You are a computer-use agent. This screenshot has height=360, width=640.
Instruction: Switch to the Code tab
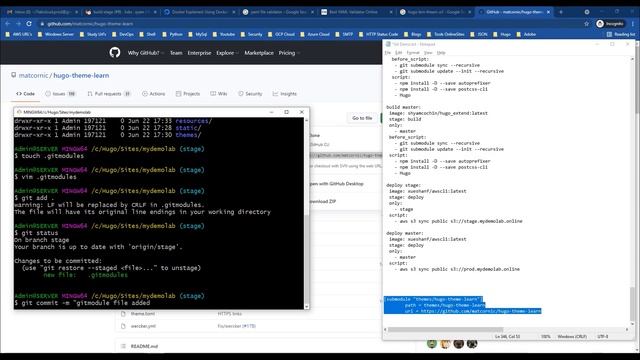pos(25,94)
